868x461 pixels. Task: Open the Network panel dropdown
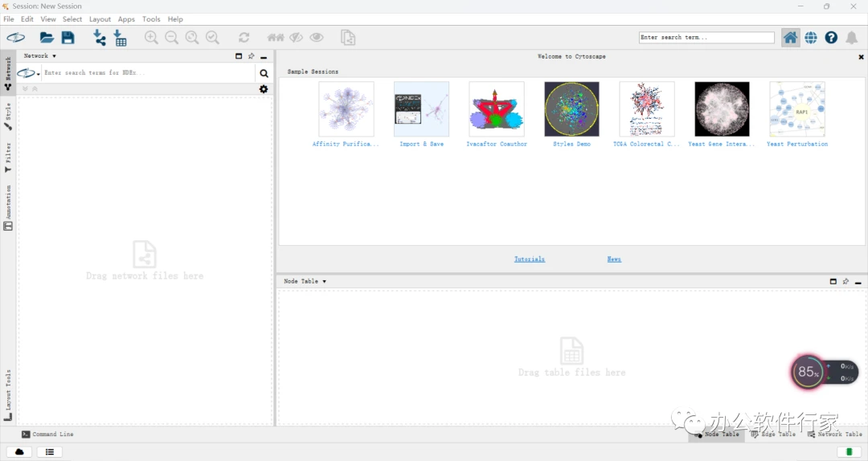click(39, 56)
